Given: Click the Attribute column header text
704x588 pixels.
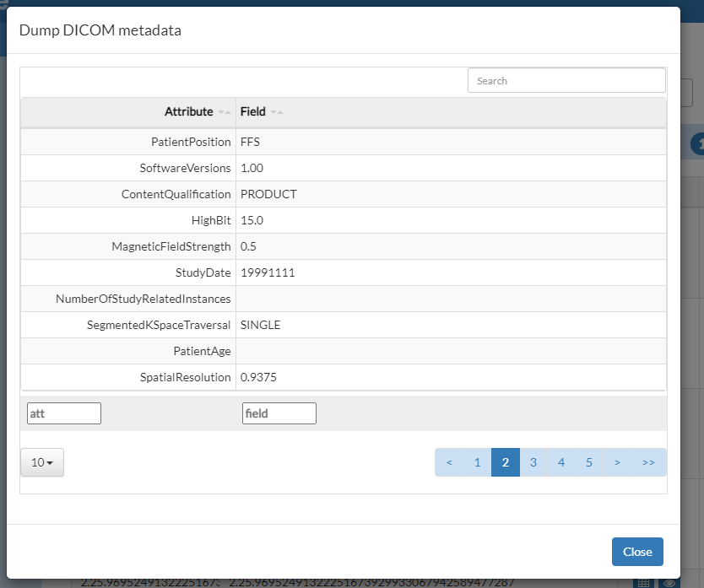Looking at the screenshot, I should coord(188,111).
